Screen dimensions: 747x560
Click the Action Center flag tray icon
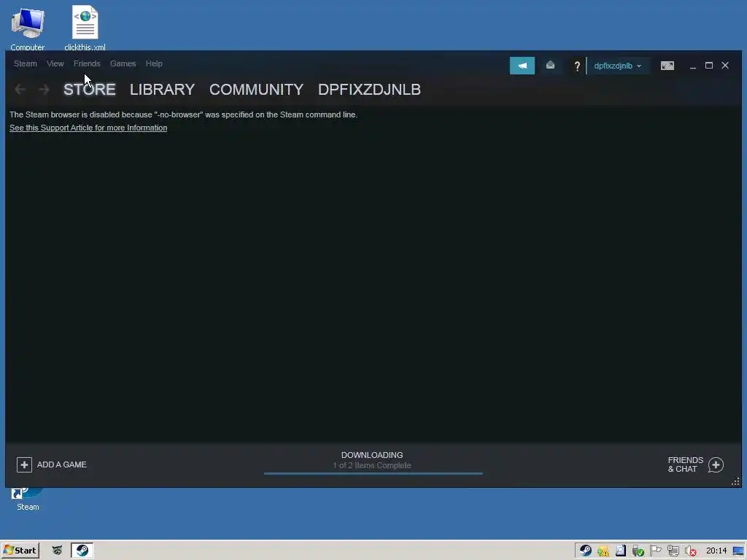tap(656, 551)
